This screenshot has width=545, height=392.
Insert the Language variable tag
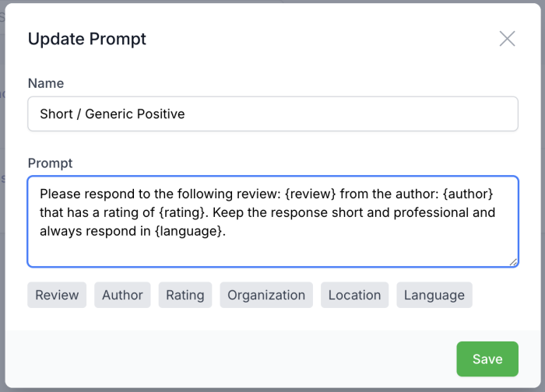coord(434,295)
